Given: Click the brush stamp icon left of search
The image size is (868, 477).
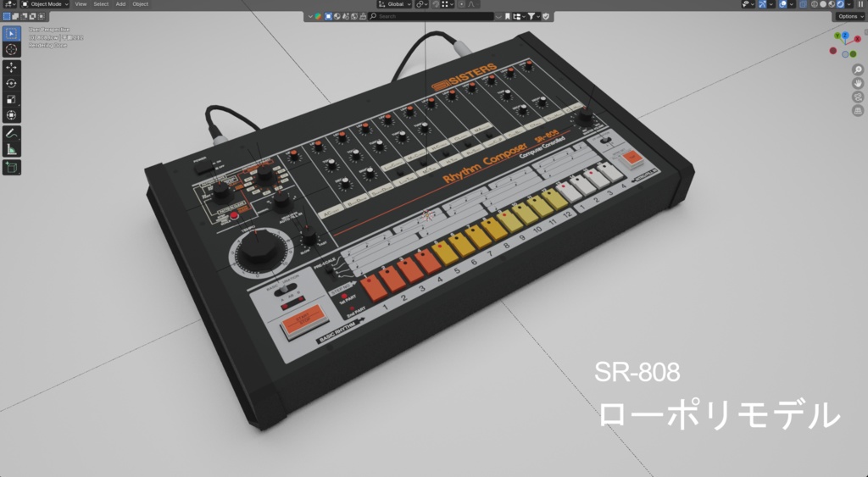Looking at the screenshot, I should click(363, 16).
